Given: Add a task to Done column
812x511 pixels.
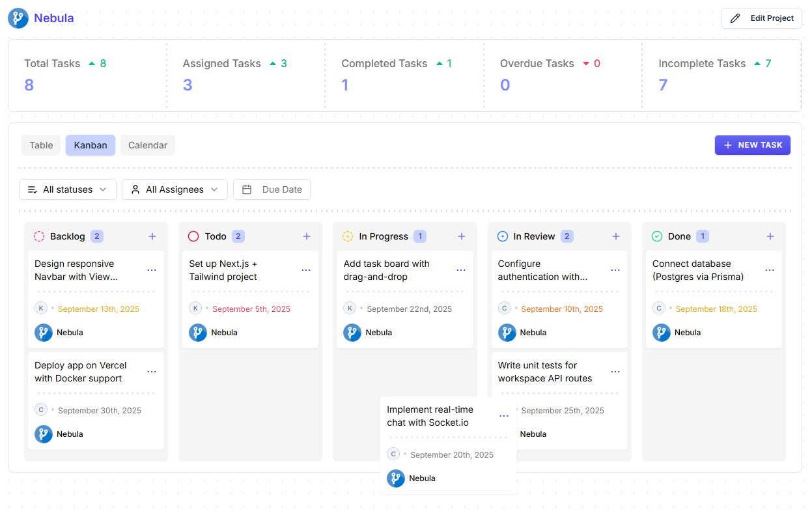Looking at the screenshot, I should point(770,236).
